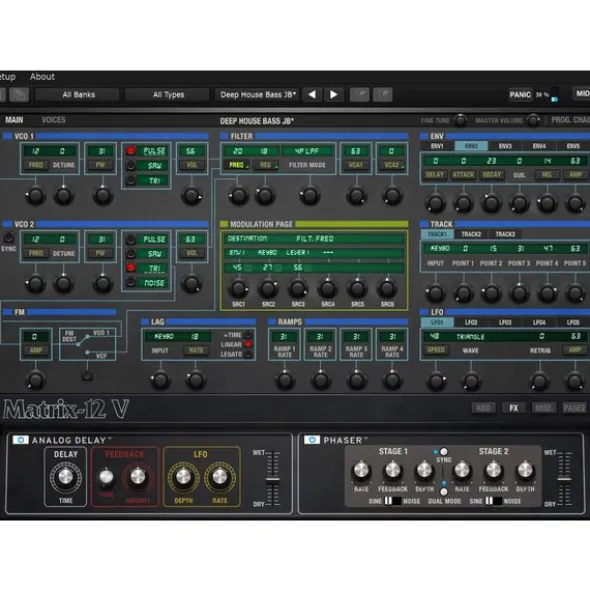Viewport: 590px width, 591px height.
Task: Click the Phaser Stage 2 DEPTH knob
Action: point(525,471)
